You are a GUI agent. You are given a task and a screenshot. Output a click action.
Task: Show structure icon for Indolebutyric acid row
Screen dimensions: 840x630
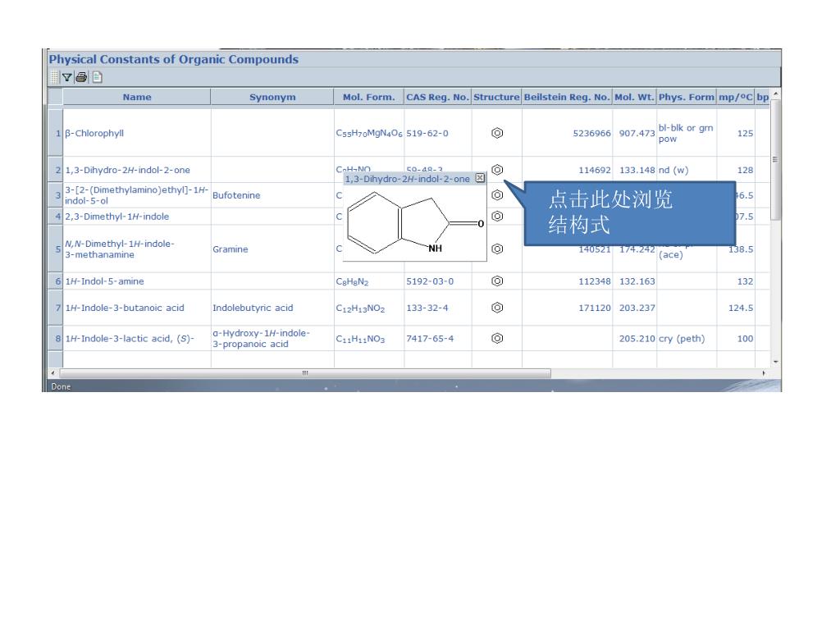tap(497, 308)
